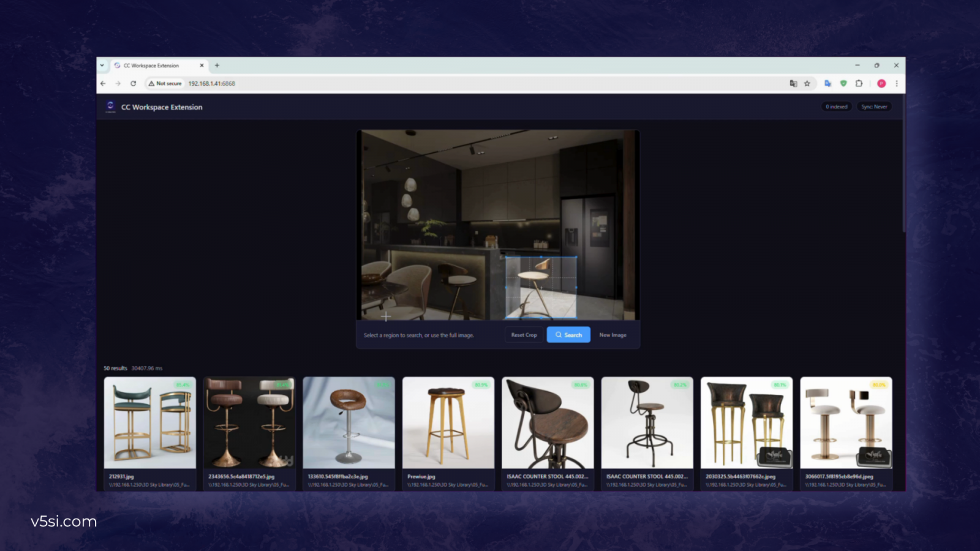This screenshot has width=980, height=551.
Task: Click the 0 indexed status badge
Action: (x=837, y=107)
